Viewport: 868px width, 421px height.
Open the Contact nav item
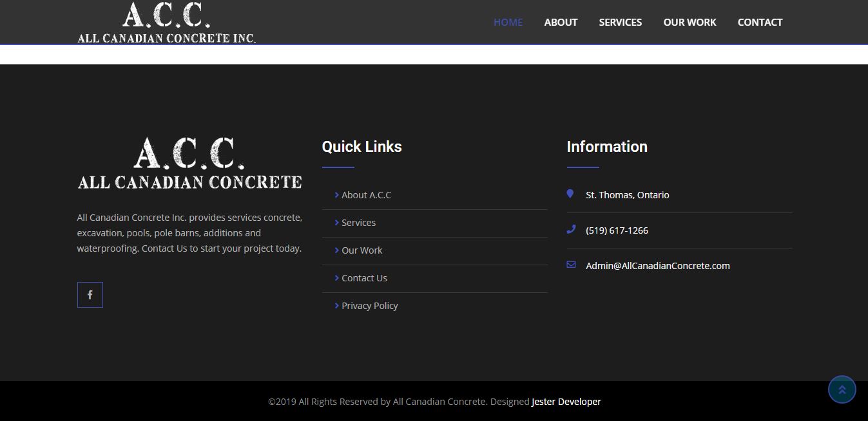pyautogui.click(x=760, y=22)
